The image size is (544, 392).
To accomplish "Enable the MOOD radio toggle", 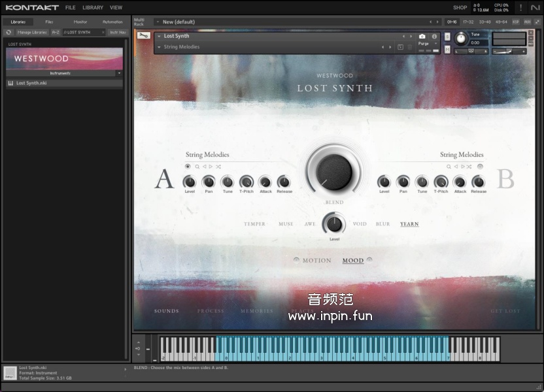I will (x=369, y=259).
